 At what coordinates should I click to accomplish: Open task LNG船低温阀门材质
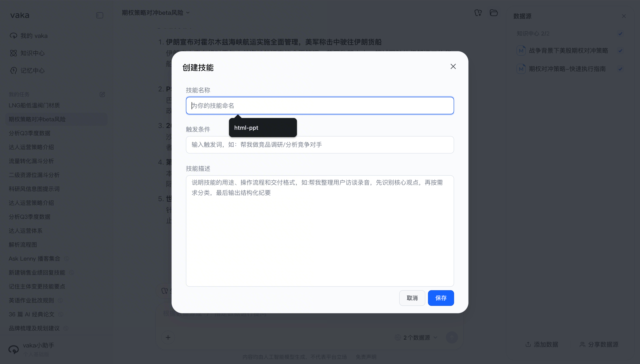tap(34, 106)
